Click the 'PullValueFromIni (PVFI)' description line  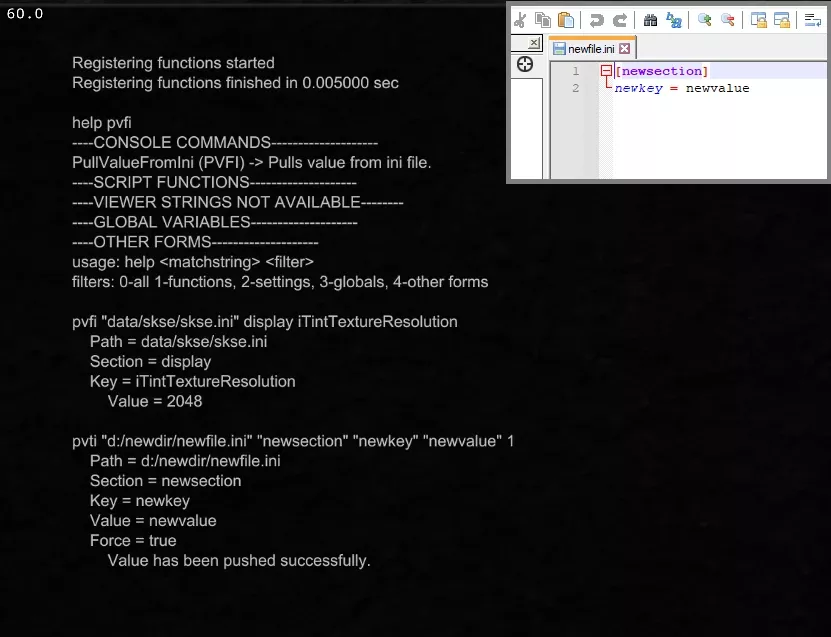[x=252, y=162]
